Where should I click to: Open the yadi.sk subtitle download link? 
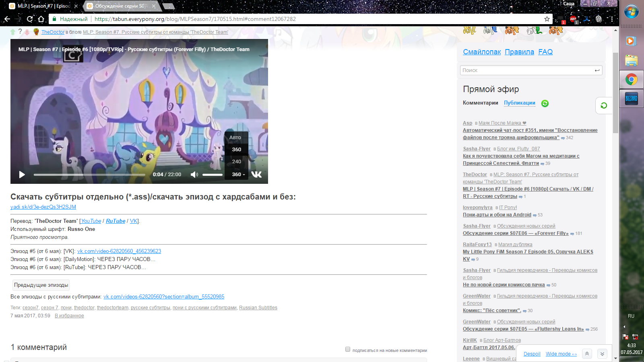[x=43, y=207]
